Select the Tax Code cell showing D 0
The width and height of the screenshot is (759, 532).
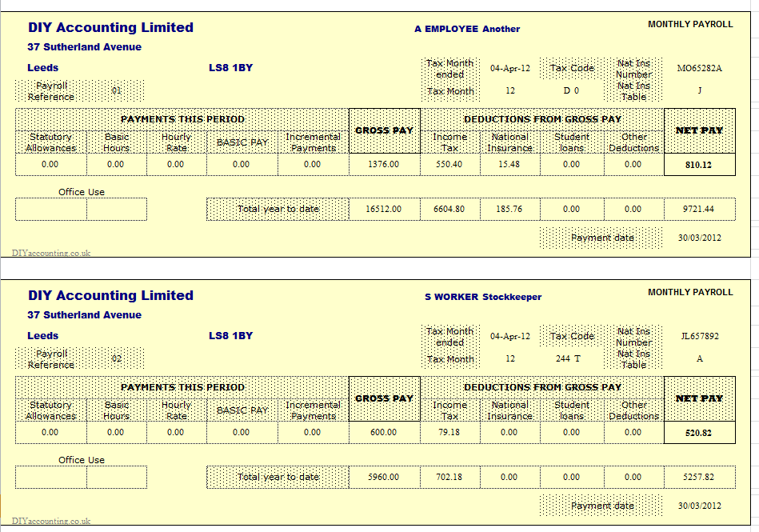[571, 91]
